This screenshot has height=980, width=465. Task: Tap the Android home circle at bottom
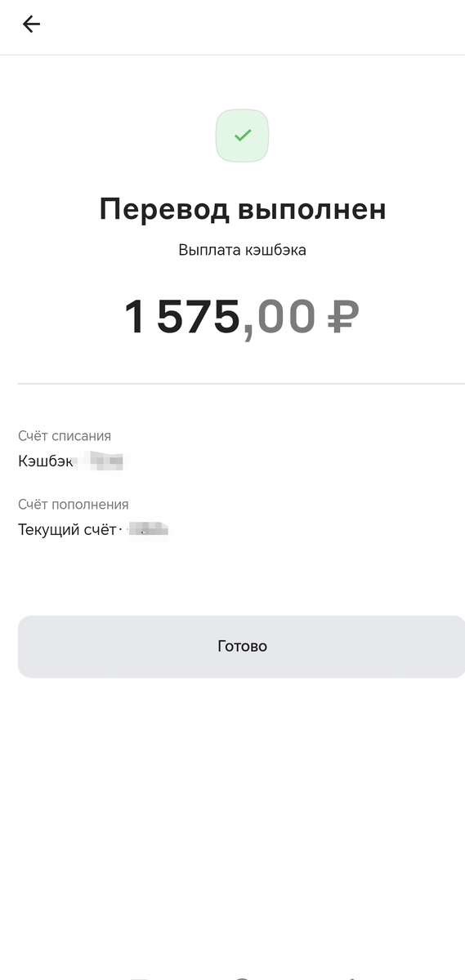(242, 978)
